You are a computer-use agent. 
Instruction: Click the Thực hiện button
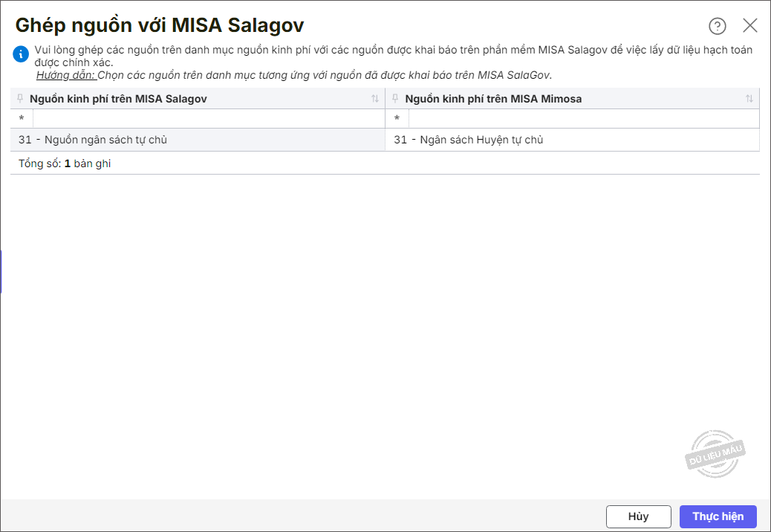point(718,516)
